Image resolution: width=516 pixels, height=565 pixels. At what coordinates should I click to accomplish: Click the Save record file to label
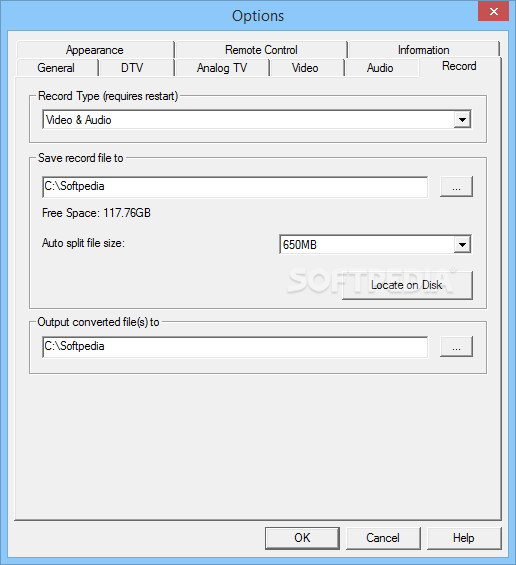[81, 158]
